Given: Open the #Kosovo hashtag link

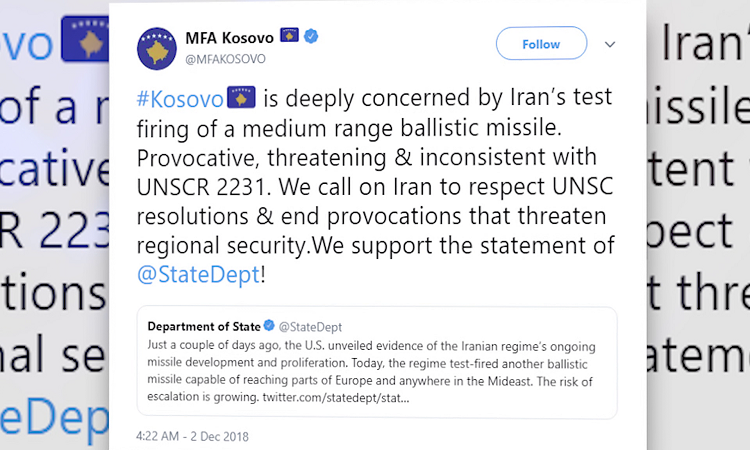Looking at the screenshot, I should click(180, 99).
